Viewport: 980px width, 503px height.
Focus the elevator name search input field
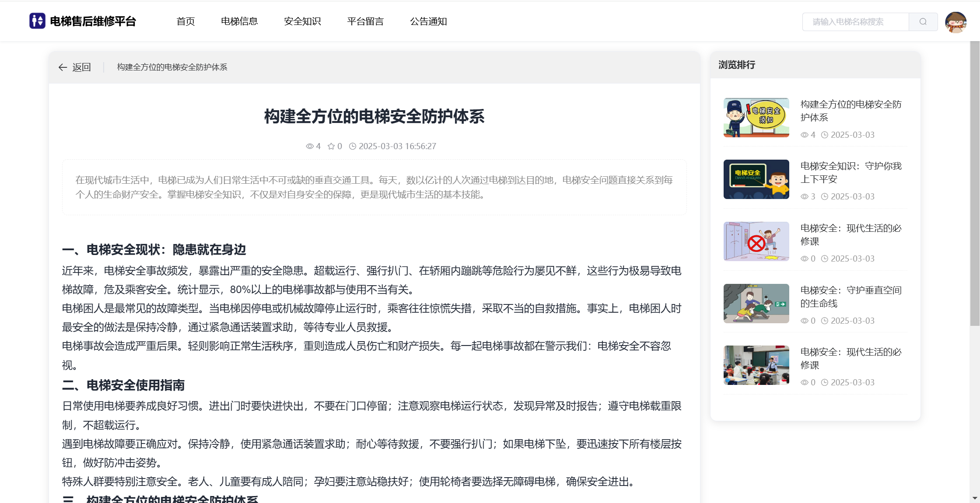click(x=855, y=22)
